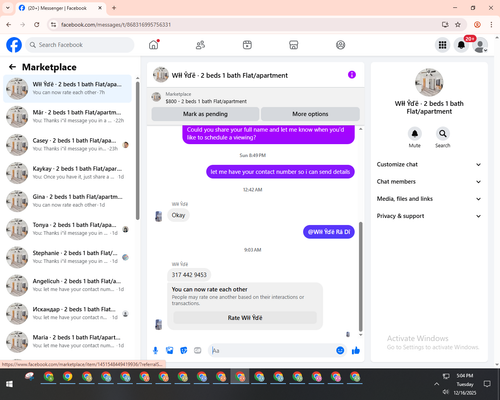Open Gina conversation in the list
The height and width of the screenshot is (400, 500).
(68, 201)
